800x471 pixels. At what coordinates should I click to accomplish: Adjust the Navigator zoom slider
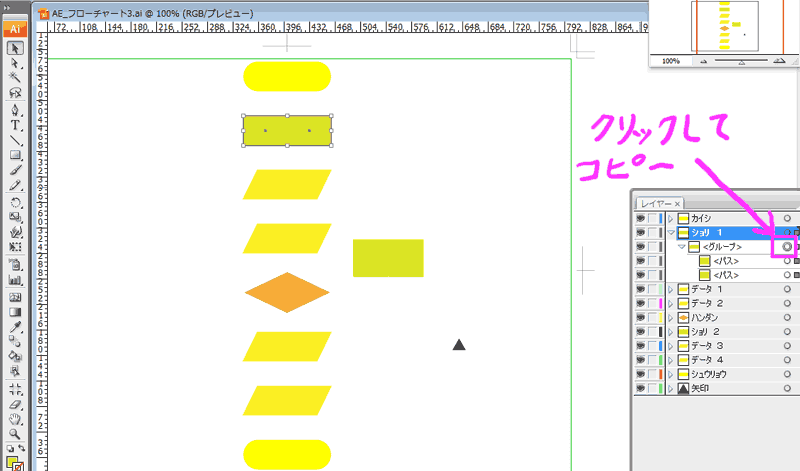[741, 62]
